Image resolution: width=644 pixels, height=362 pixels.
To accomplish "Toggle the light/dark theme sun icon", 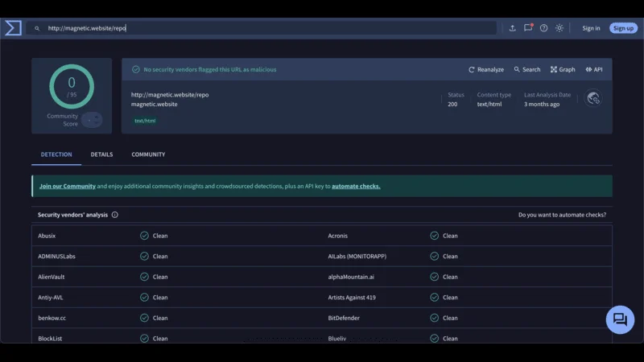I will click(559, 28).
